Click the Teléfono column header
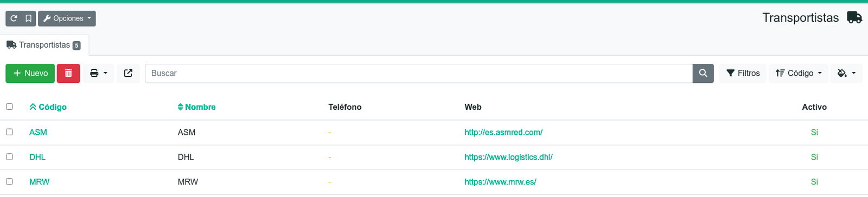Viewport: 868px width, 197px height. pyautogui.click(x=345, y=107)
